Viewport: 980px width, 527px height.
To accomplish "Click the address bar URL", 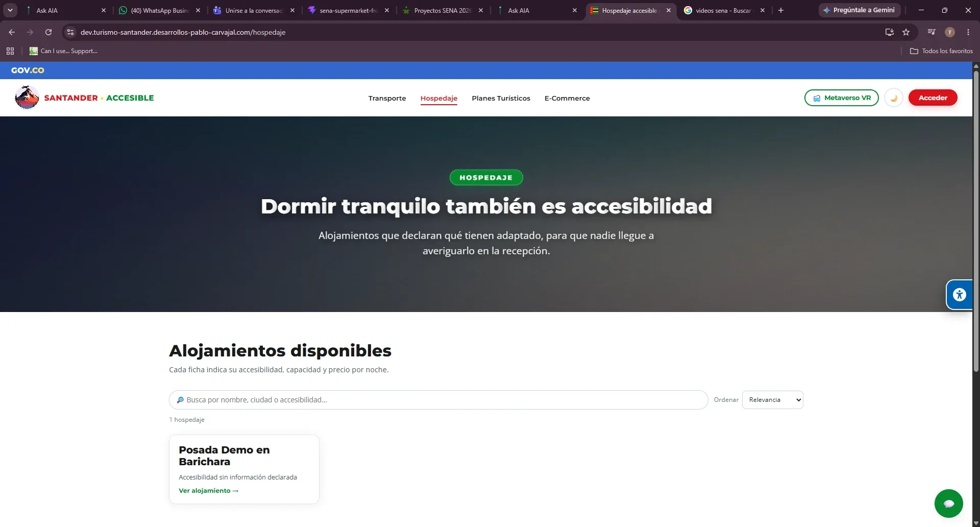I will 183,32.
